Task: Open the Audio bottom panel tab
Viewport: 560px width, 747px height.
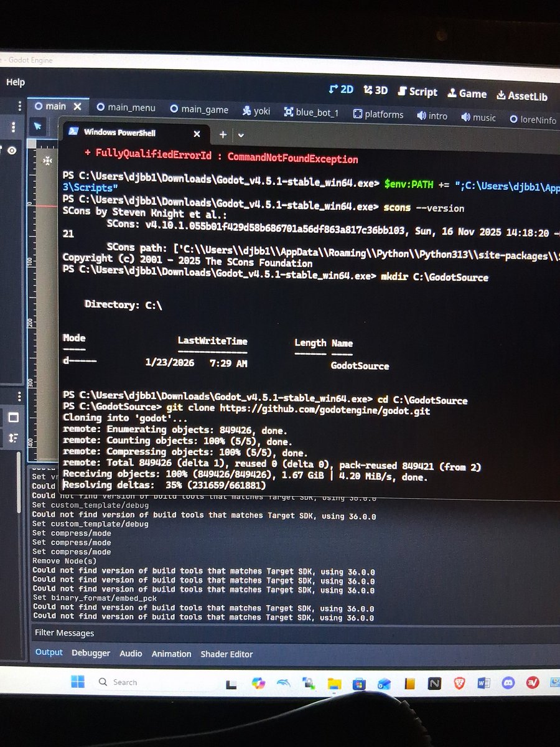Action: tap(131, 654)
